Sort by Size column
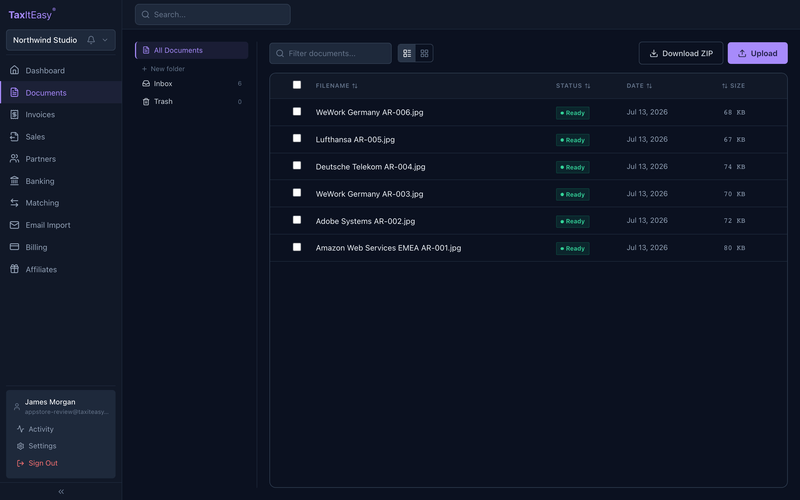Viewport: 800px width, 500px height. [x=733, y=86]
